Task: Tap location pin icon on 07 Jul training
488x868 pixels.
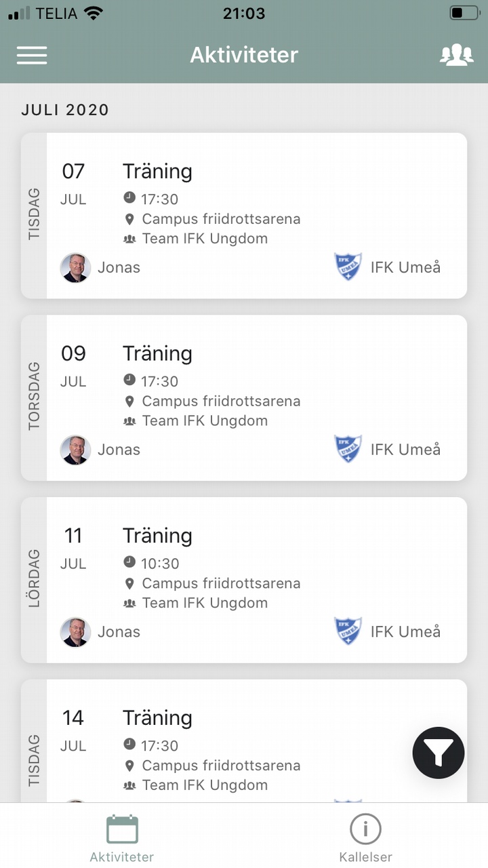Action: 129,219
